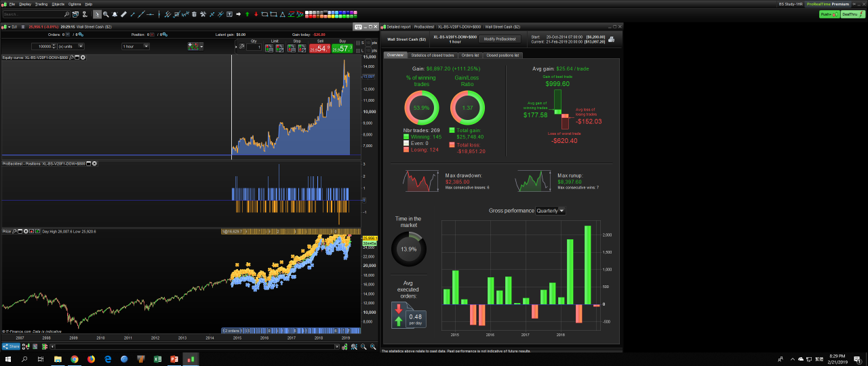The image size is (868, 366).
Task: Open the Trading menu
Action: pos(41,3)
